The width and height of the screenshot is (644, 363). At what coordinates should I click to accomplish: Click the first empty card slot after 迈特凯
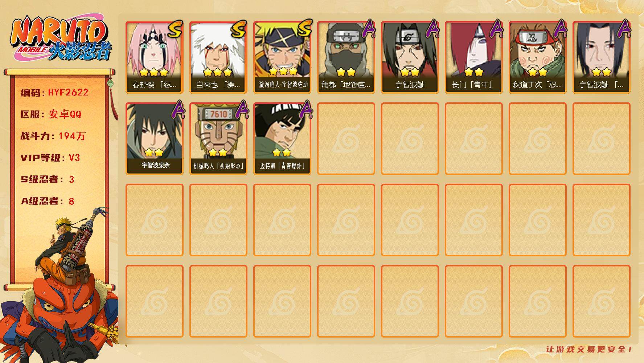click(346, 139)
